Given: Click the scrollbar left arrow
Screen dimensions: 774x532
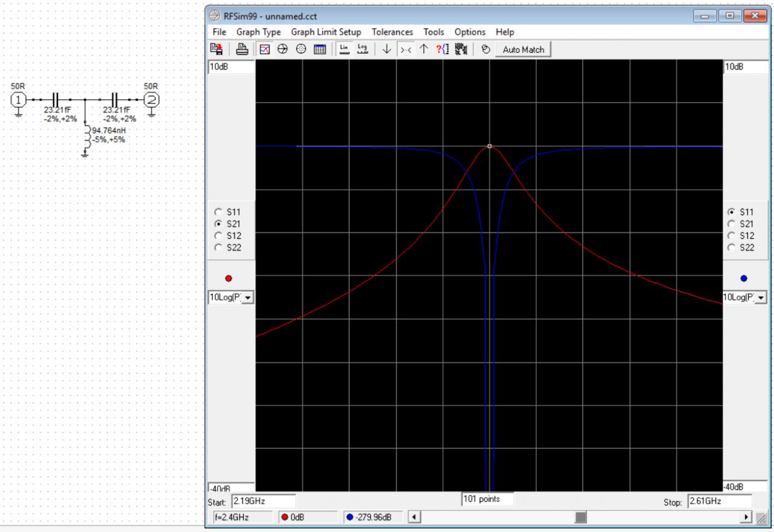Looking at the screenshot, I should 414,517.
